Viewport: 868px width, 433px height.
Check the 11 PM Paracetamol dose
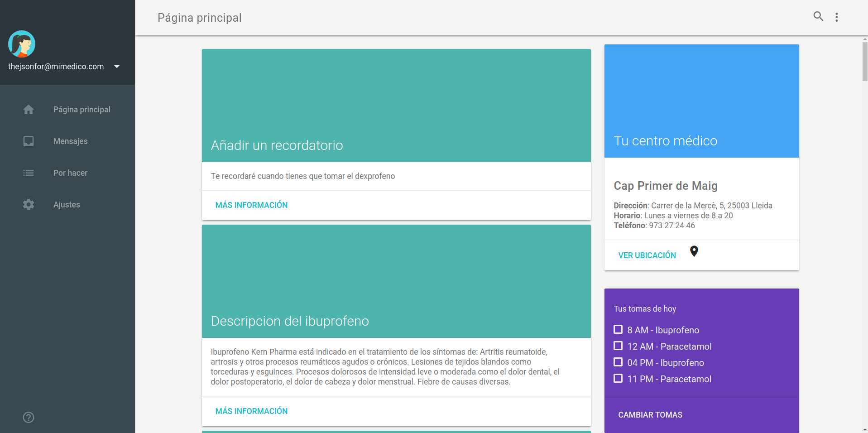click(x=618, y=379)
